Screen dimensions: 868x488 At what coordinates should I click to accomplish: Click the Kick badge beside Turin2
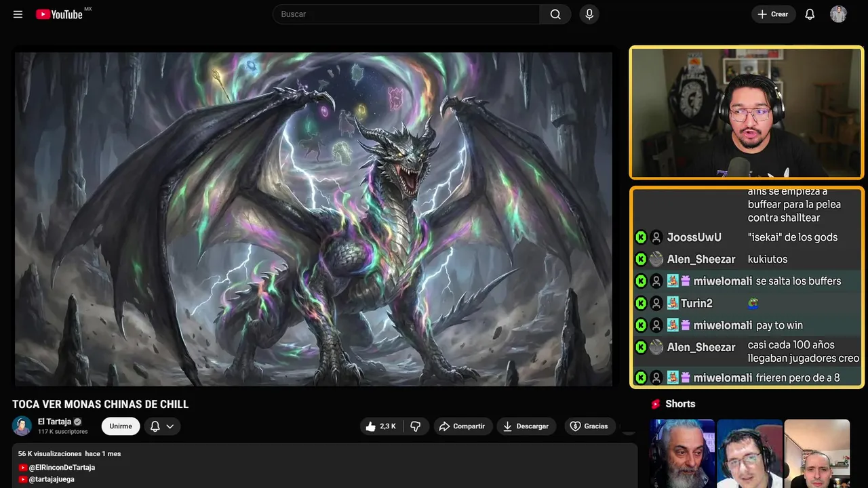[641, 303]
